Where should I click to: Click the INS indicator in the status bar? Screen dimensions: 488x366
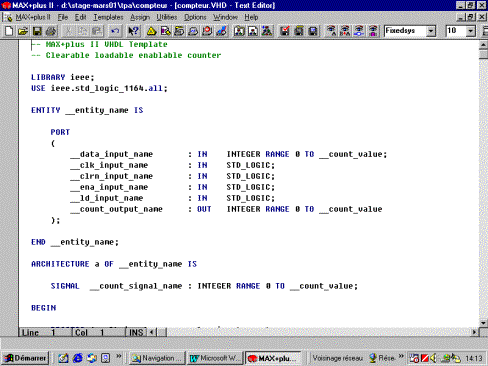[136, 332]
